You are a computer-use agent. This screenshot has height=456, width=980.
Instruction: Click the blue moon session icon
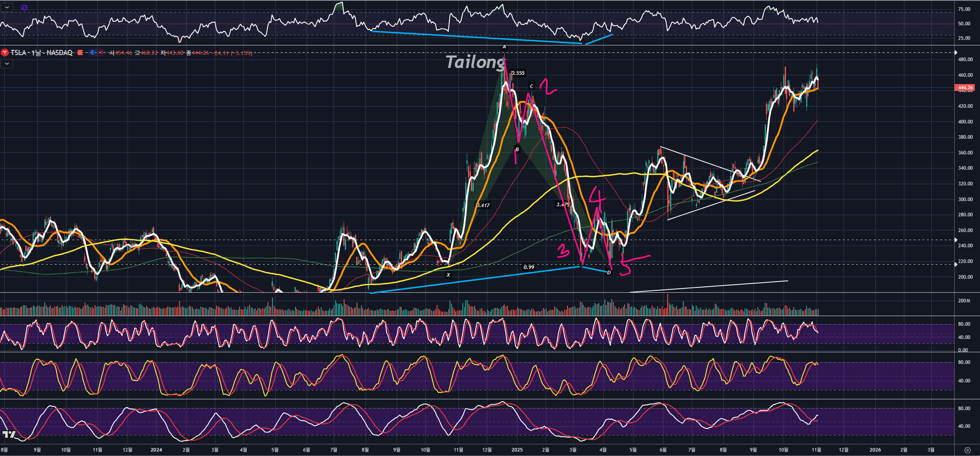93,53
